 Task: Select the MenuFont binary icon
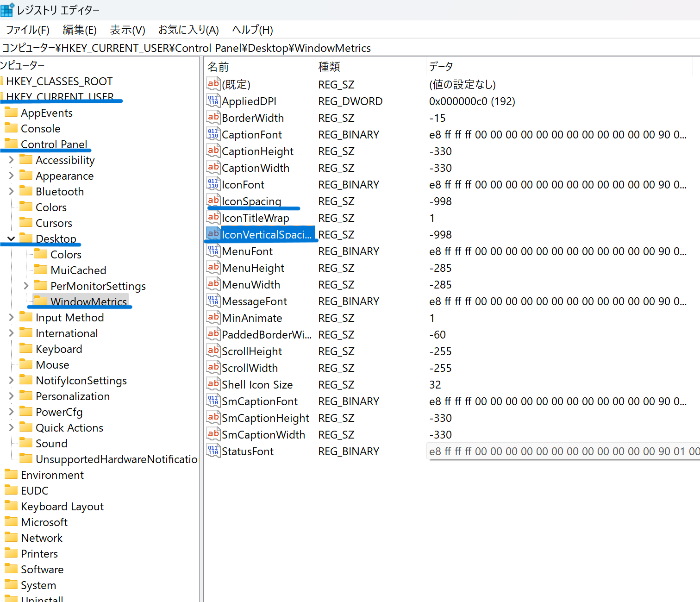[213, 251]
